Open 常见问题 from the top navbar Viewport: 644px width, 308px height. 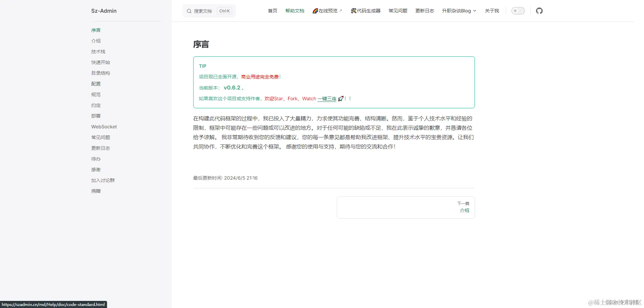(x=398, y=11)
